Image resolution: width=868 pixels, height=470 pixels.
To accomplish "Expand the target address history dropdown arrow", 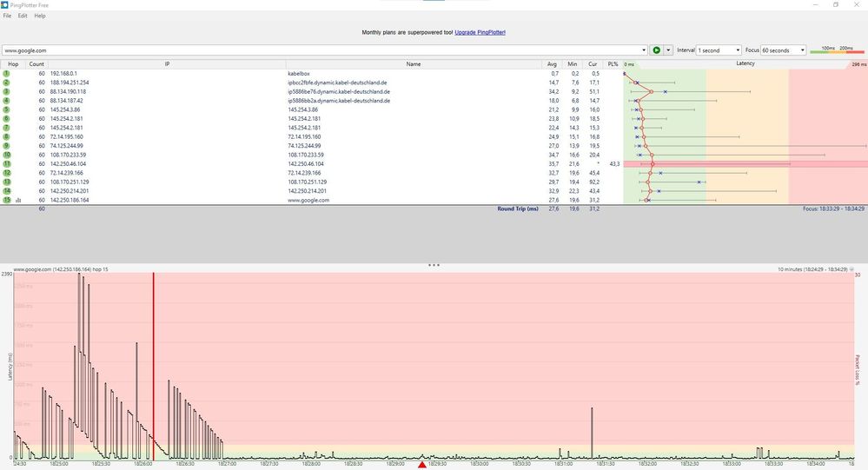I will (644, 50).
